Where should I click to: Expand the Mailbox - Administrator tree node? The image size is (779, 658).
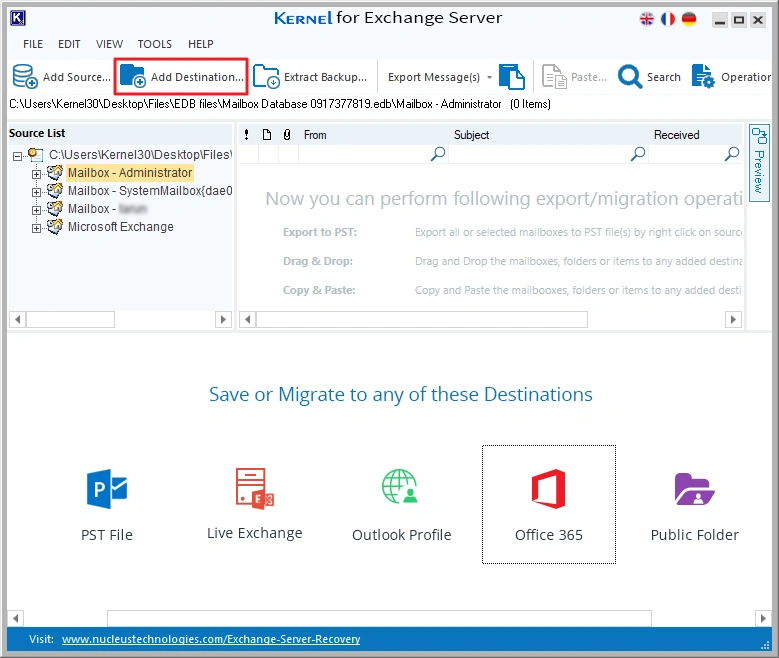(x=37, y=174)
